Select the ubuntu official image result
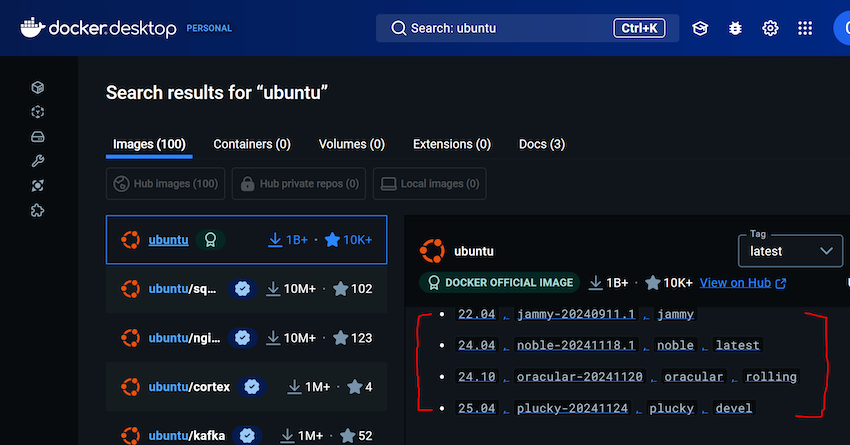This screenshot has width=850, height=445. [x=247, y=240]
